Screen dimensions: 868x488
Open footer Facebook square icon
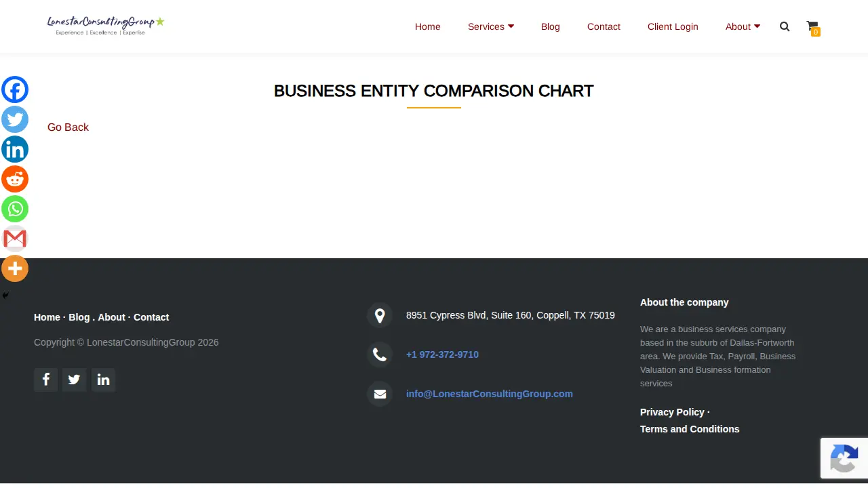pos(45,380)
